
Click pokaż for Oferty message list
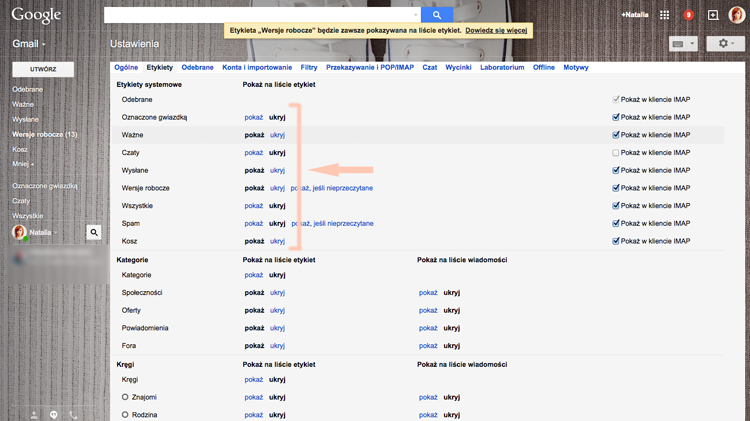click(428, 310)
